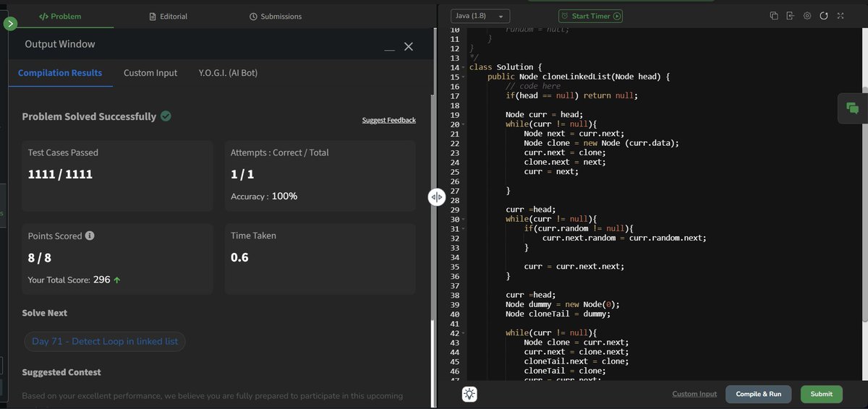This screenshot has width=868, height=409.
Task: Collapse the code fold at line 14
Action: [x=463, y=67]
